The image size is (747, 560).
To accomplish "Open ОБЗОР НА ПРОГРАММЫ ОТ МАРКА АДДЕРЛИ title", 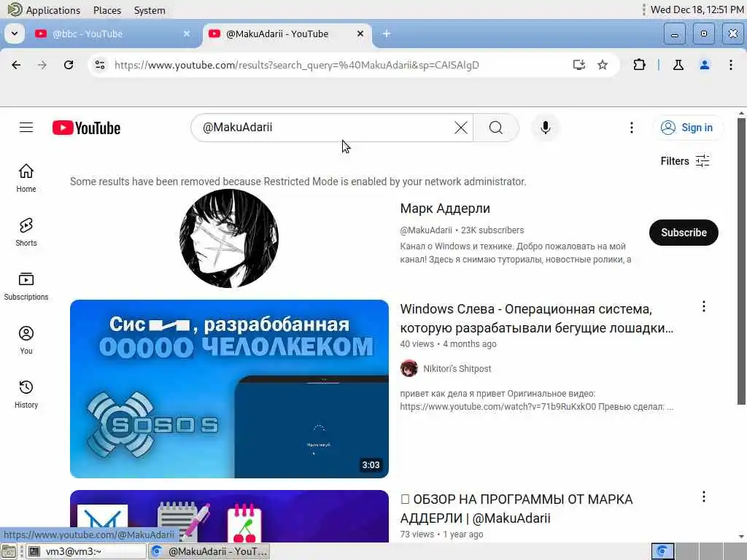I will click(x=517, y=508).
